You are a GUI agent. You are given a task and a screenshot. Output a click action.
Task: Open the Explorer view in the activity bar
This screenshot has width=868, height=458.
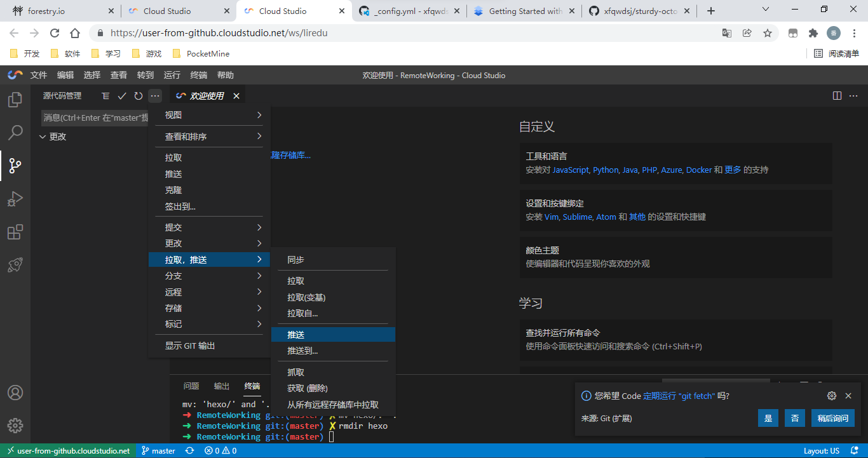coord(15,100)
